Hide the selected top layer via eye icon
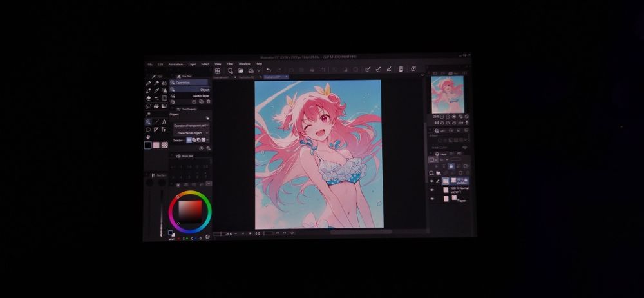 click(431, 181)
